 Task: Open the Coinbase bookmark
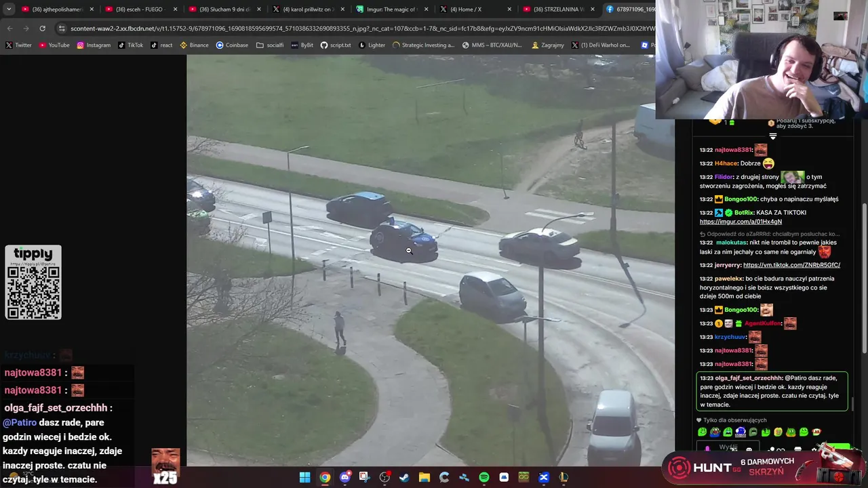[232, 45]
